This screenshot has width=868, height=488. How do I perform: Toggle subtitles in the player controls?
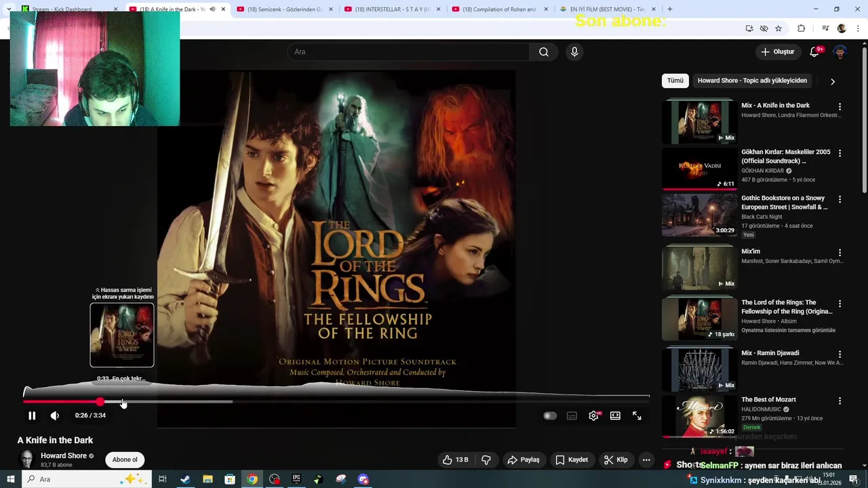tap(572, 415)
